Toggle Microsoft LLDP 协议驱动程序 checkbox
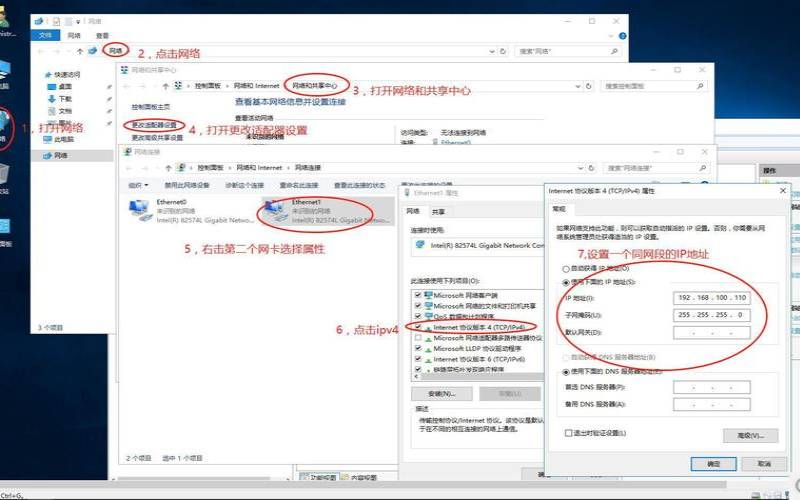Viewport: 800px width, 500px height. (x=418, y=348)
